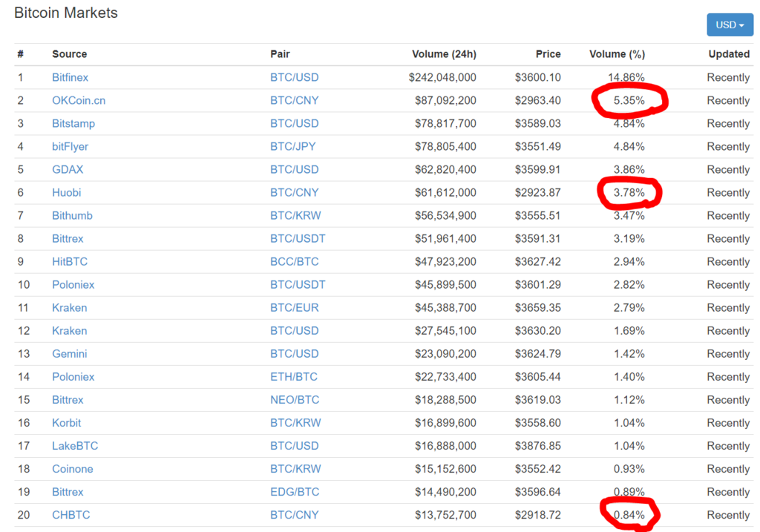Viewport: 760px width, 532px height.
Task: Click the $242,048,000 volume cell
Action: pyautogui.click(x=442, y=77)
